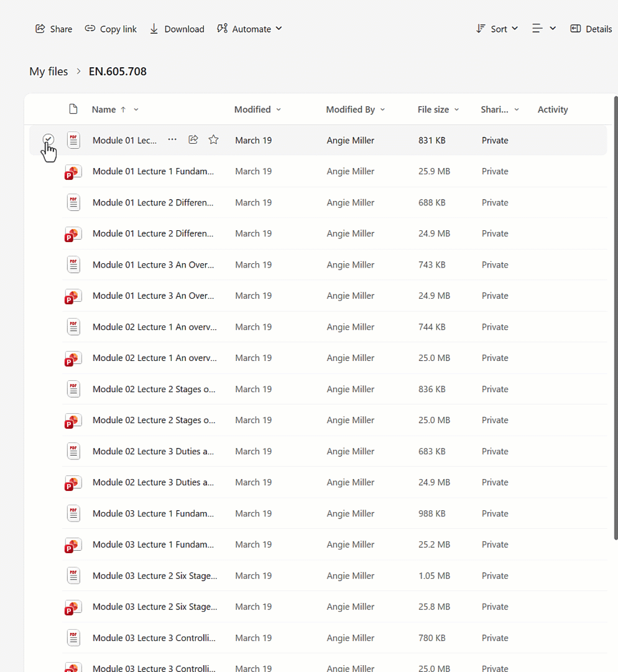
Task: Select the first file using its round checkbox
Action: (x=48, y=139)
